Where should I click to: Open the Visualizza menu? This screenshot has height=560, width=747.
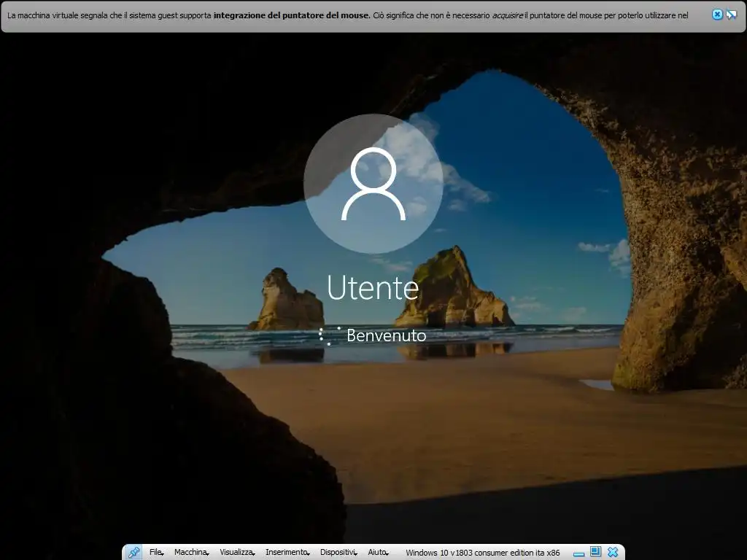click(x=237, y=553)
